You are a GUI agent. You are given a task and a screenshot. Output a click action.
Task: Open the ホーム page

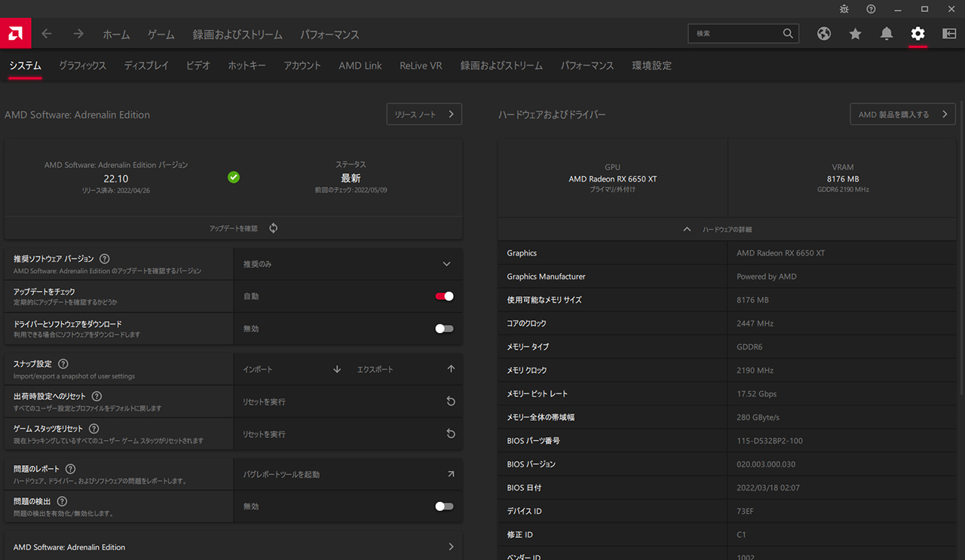pyautogui.click(x=116, y=35)
